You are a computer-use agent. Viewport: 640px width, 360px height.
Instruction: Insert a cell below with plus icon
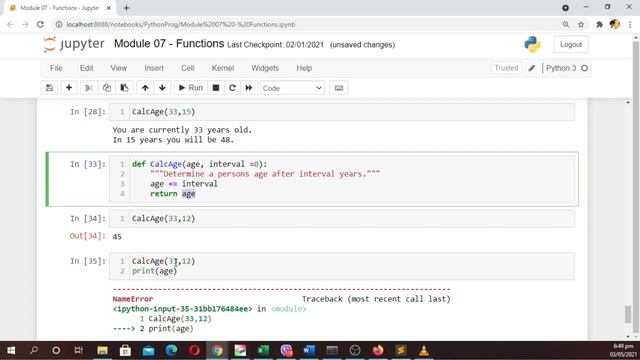pos(69,88)
